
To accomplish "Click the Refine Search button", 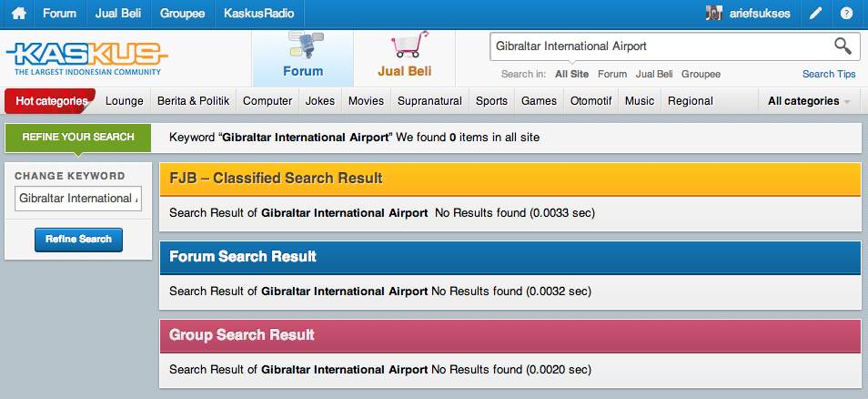I will click(x=78, y=240).
